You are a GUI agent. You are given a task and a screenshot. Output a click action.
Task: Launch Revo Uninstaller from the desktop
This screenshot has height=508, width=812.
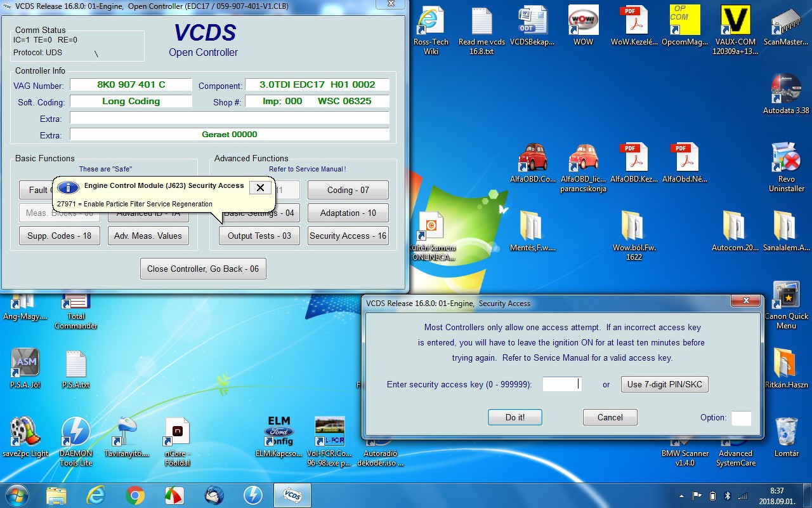[x=786, y=167]
